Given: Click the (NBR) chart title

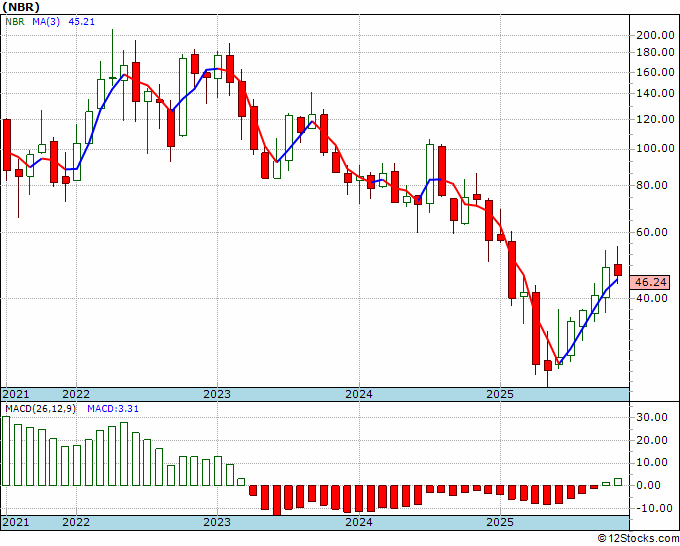Looking at the screenshot, I should [x=21, y=7].
